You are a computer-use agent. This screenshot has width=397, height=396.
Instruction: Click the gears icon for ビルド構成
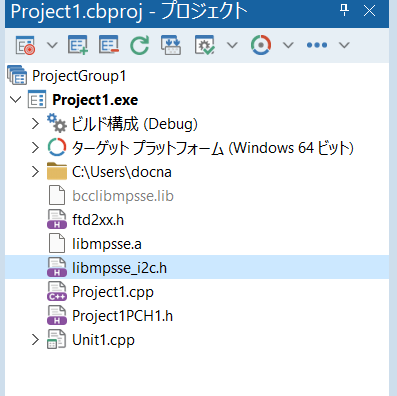[x=57, y=123]
